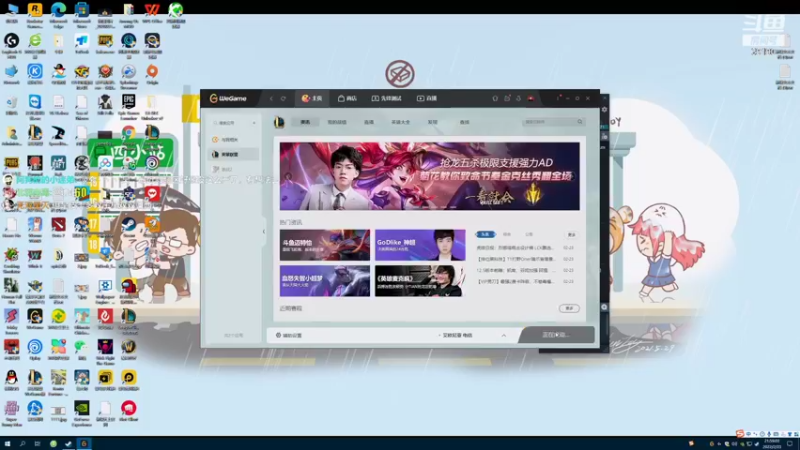Open the purple news card under the 斗鱼 card
The width and height of the screenshot is (800, 450).
pos(324,281)
